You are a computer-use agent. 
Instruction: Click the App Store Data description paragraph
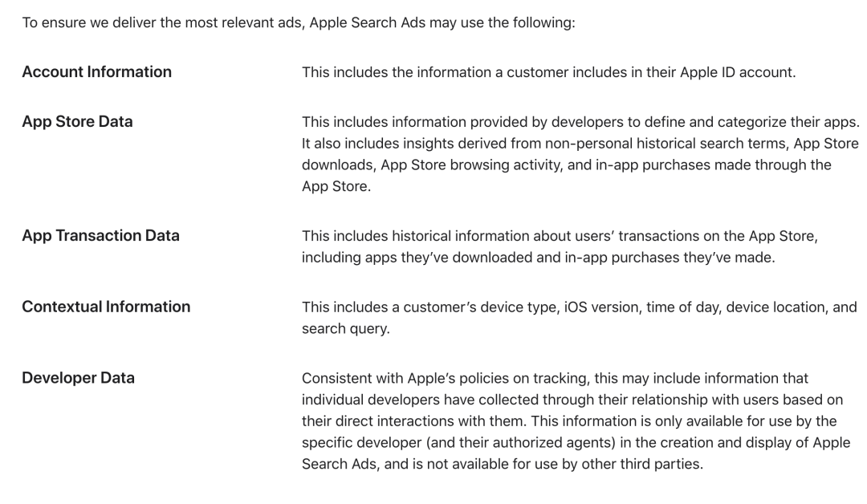[x=580, y=153]
